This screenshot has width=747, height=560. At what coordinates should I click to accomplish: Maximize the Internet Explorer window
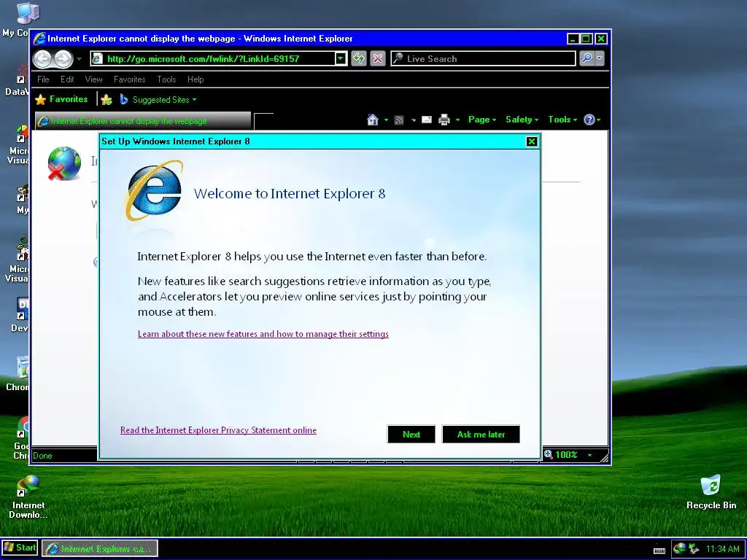click(x=587, y=39)
